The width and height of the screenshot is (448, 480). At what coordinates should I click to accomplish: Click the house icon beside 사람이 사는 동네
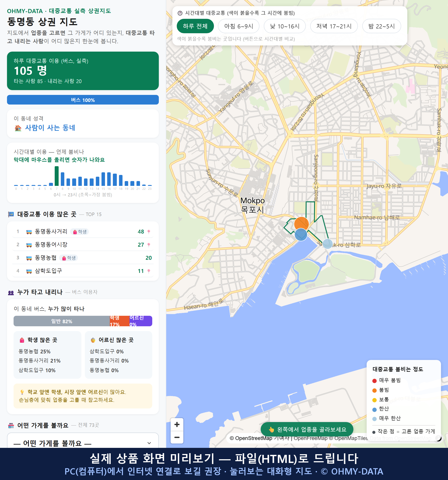[x=18, y=128]
